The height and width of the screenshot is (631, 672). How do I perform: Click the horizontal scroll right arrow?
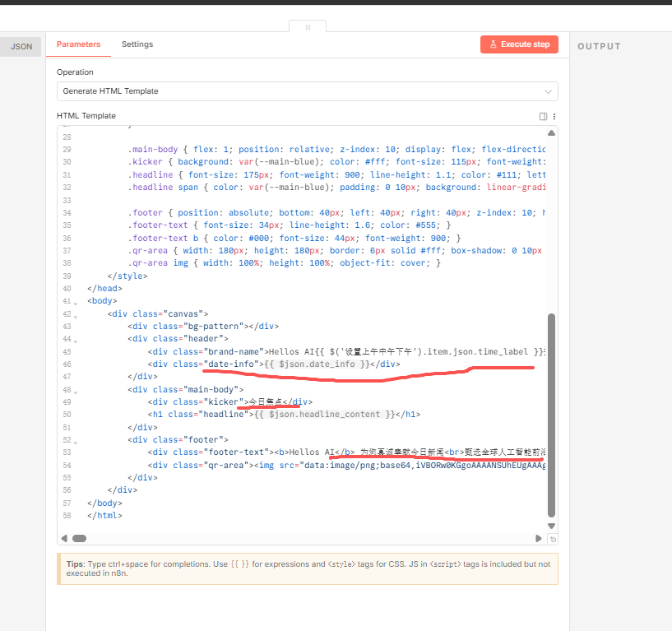[x=539, y=539]
